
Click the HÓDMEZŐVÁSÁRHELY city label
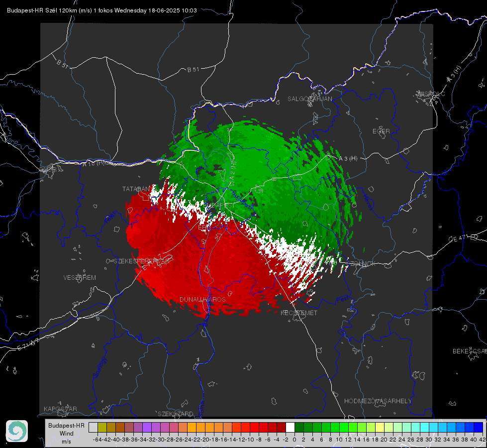point(378,401)
